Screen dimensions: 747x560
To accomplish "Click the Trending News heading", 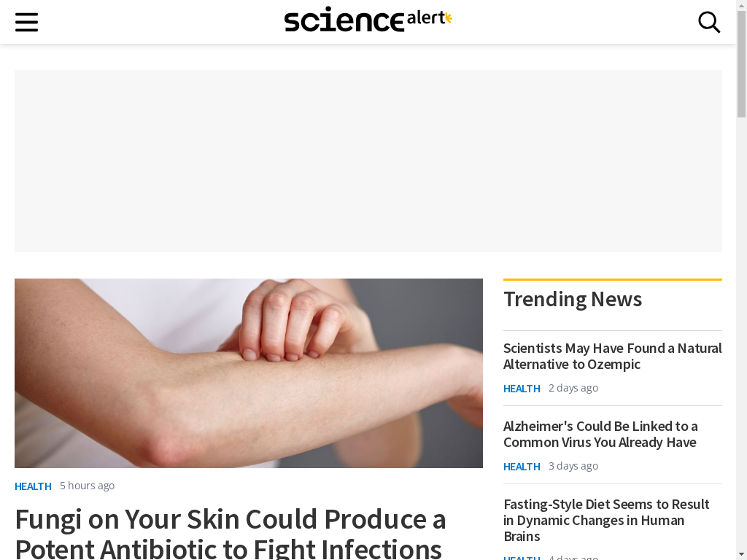I will point(573,299).
